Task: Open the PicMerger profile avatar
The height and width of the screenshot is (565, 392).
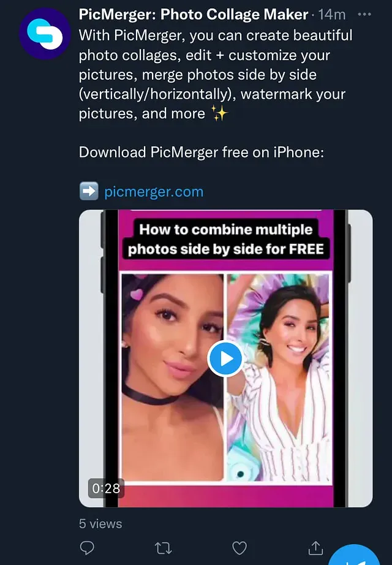Action: [45, 32]
